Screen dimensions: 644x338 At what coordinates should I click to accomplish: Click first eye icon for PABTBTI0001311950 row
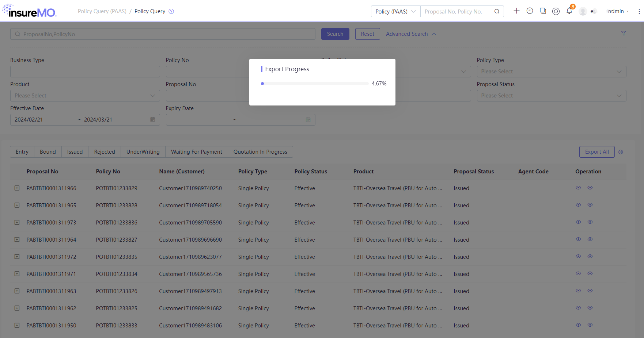(578, 325)
